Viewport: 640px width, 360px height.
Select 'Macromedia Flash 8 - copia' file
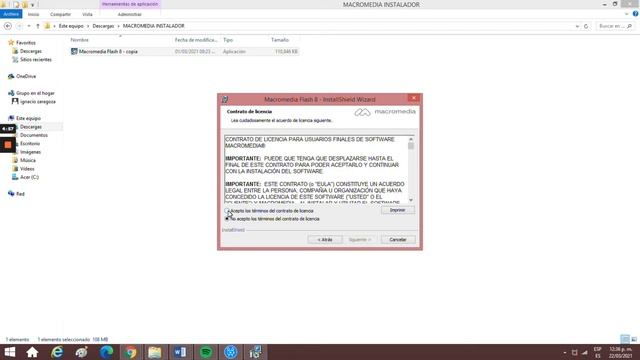click(x=108, y=51)
